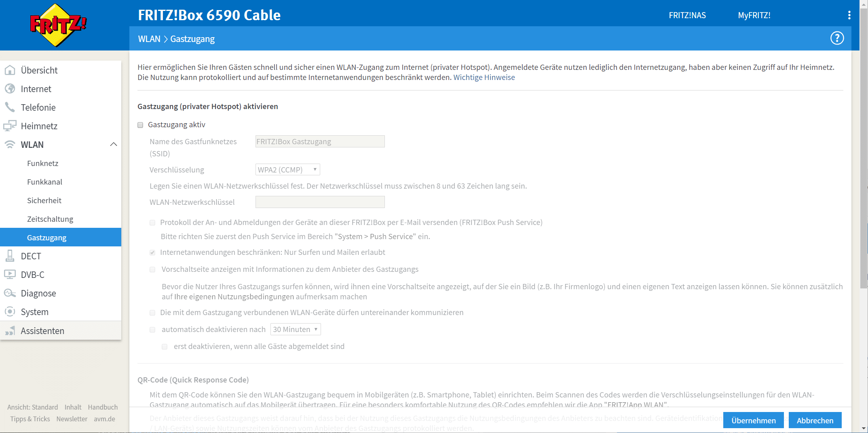Check automatisch deaktivieren nach option
868x433 pixels.
(152, 330)
